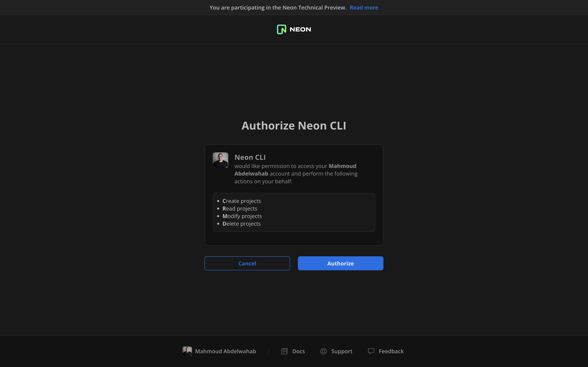Click the Docs document icon
This screenshot has height=367, width=588.
click(284, 351)
